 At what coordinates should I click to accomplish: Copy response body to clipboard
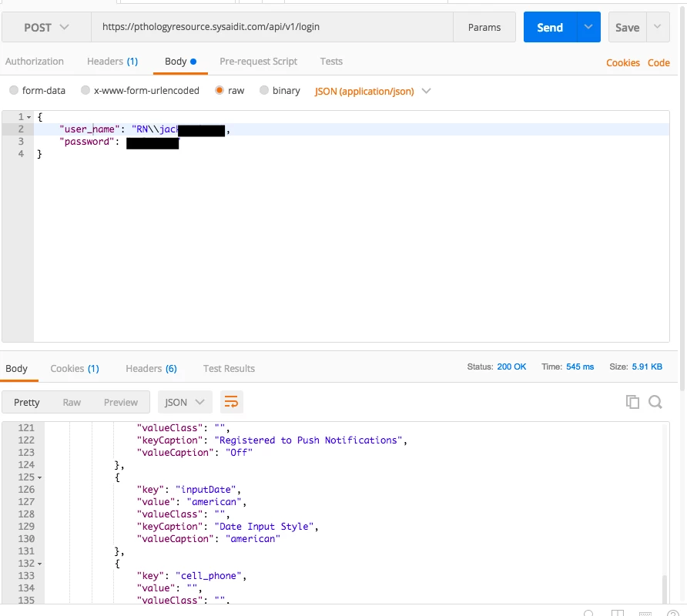point(632,402)
